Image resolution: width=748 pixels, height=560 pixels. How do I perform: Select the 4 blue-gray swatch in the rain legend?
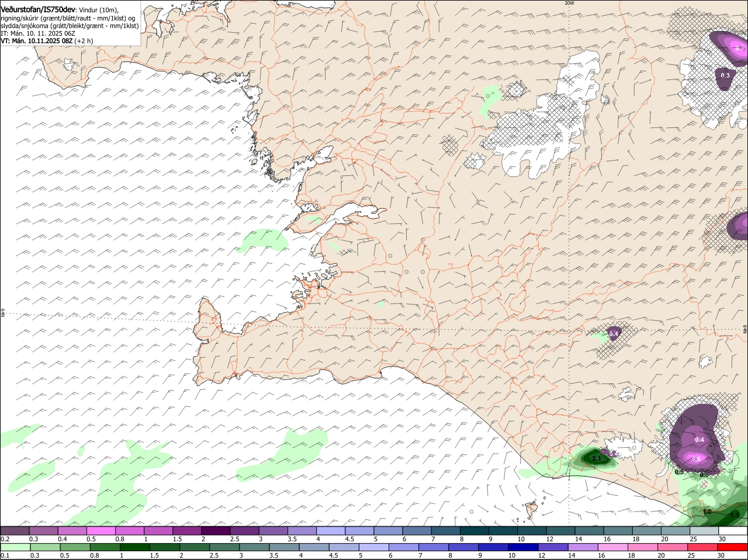[x=314, y=547]
